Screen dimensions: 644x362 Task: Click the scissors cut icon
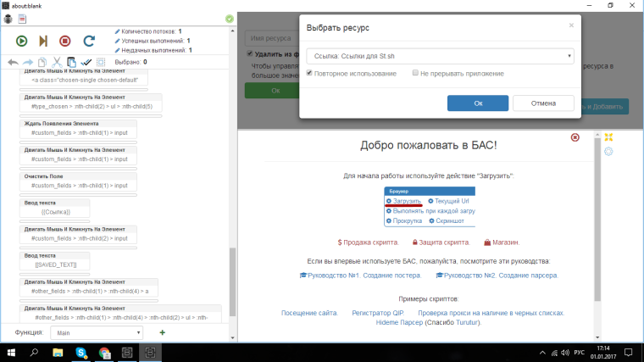56,62
